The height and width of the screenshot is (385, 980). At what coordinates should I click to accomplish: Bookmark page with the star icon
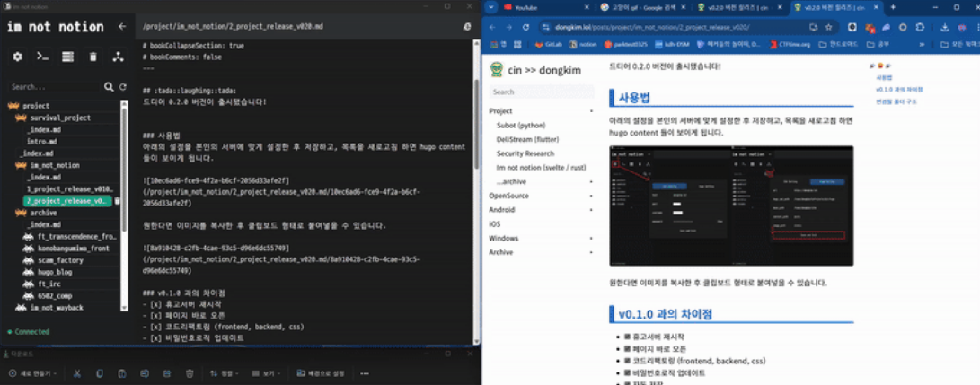828,27
